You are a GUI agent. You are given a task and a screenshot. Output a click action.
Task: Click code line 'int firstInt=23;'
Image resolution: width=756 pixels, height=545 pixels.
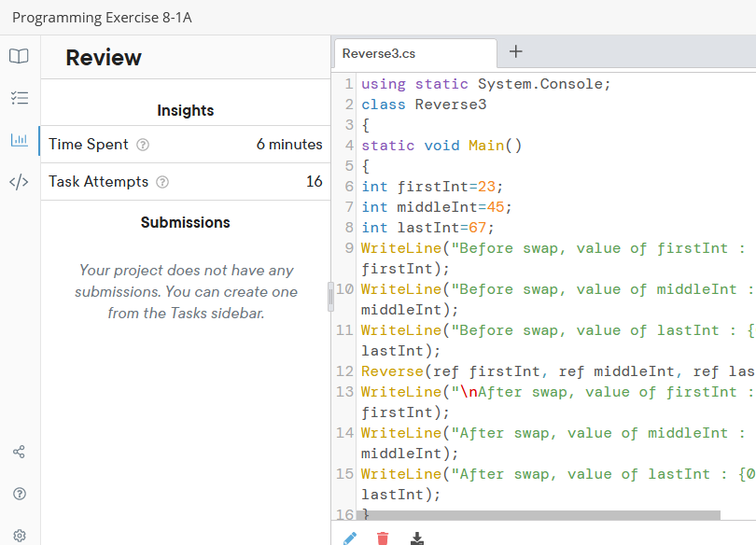432,187
